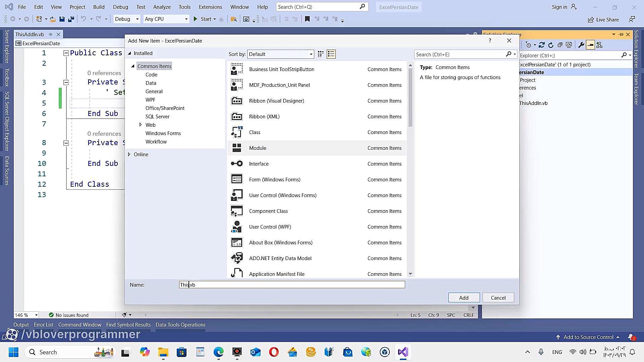Viewport: 644px width, 362px height.
Task: Expand the Online templates section
Action: tap(129, 154)
